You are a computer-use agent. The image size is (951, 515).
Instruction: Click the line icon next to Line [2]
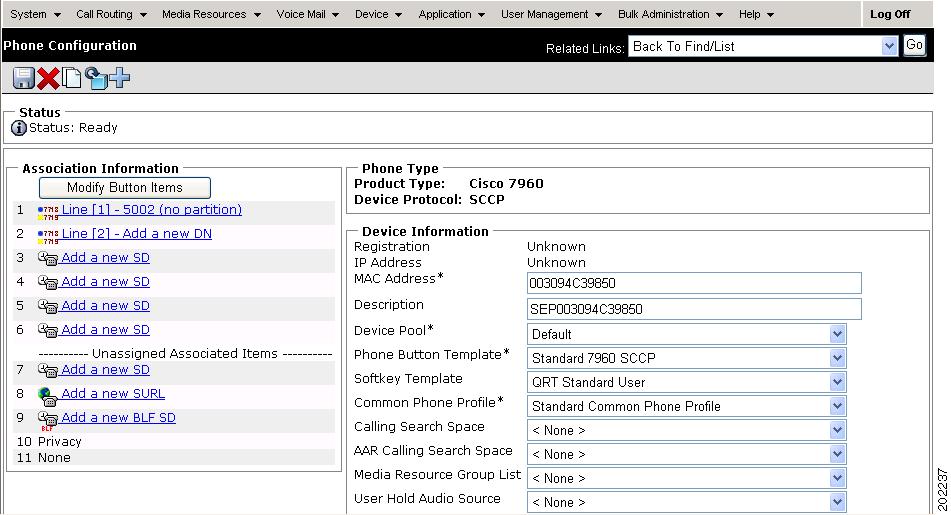(x=48, y=237)
